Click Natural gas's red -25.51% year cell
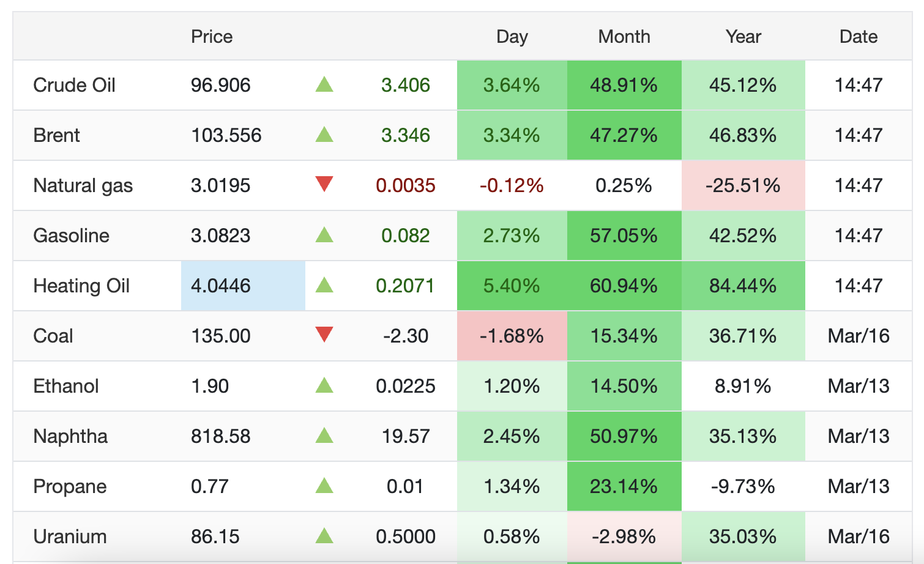The width and height of the screenshot is (924, 564). point(743,185)
